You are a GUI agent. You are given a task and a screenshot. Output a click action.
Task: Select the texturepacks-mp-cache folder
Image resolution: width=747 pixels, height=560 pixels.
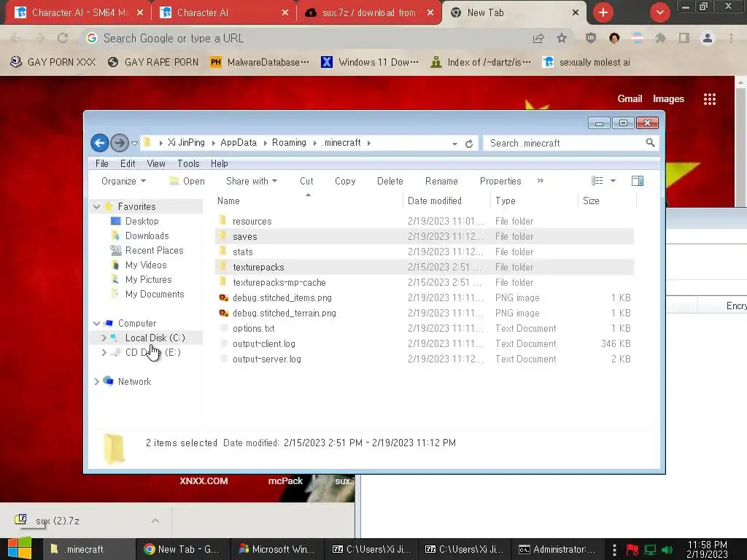(424, 282)
